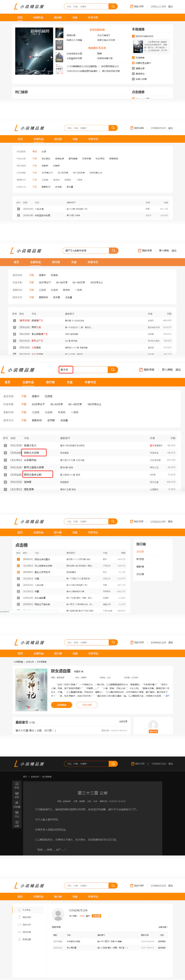
Task: Select 个人中心 icon in the account sidebar
Action: 20,910
